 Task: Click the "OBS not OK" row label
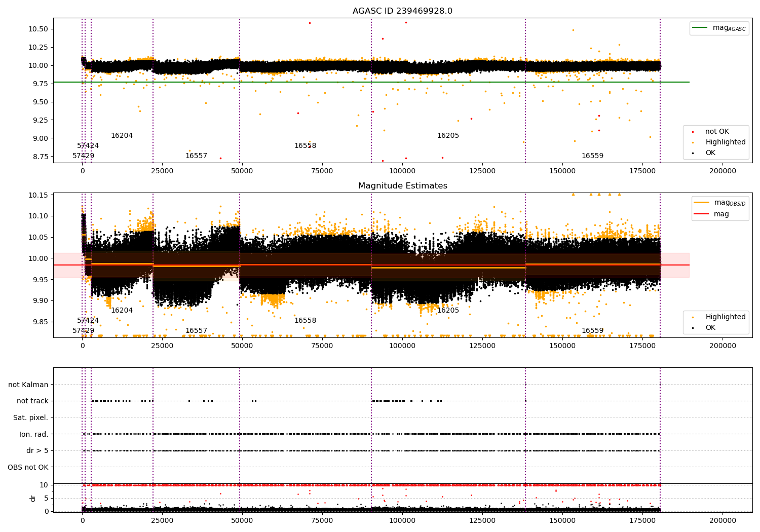(x=28, y=467)
